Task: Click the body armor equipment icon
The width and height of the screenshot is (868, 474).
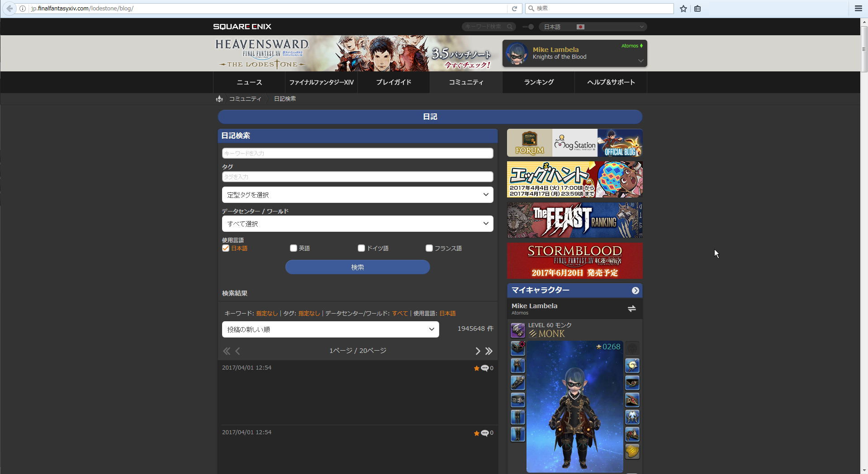Action: (x=518, y=366)
